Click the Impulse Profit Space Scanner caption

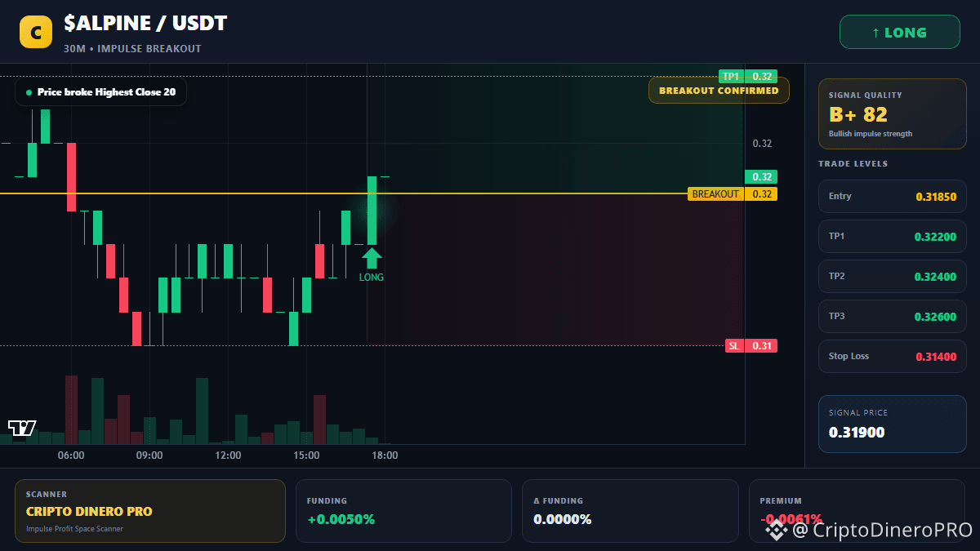(x=74, y=529)
